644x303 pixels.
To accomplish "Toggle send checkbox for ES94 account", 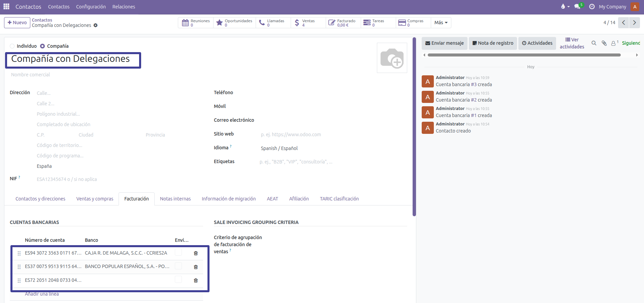I will [x=178, y=253].
